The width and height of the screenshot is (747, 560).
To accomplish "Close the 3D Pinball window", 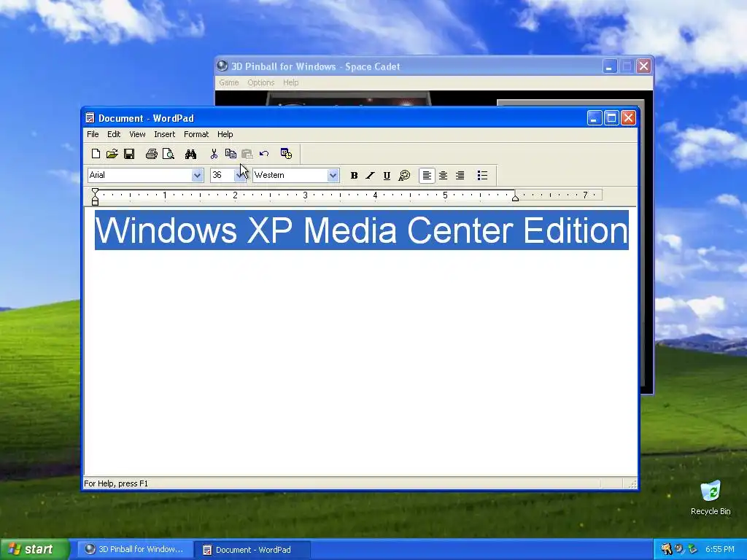I will (643, 66).
